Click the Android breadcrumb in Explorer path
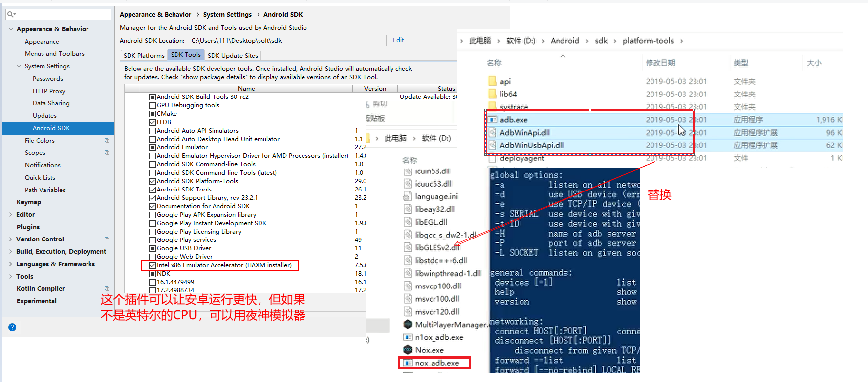Image resolution: width=868 pixels, height=382 pixels. point(565,41)
